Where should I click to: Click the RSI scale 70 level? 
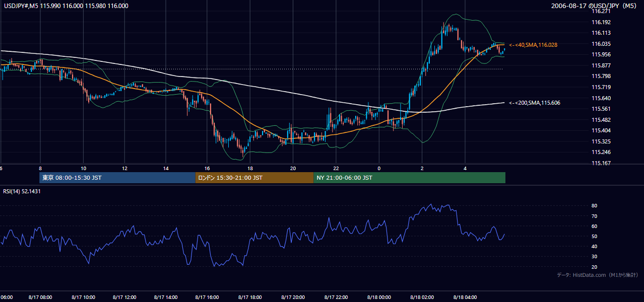595,216
